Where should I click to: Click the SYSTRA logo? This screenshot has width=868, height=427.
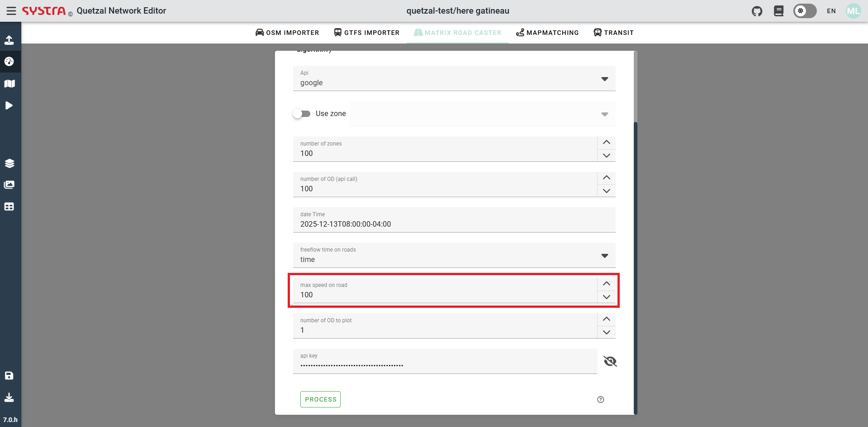point(44,11)
